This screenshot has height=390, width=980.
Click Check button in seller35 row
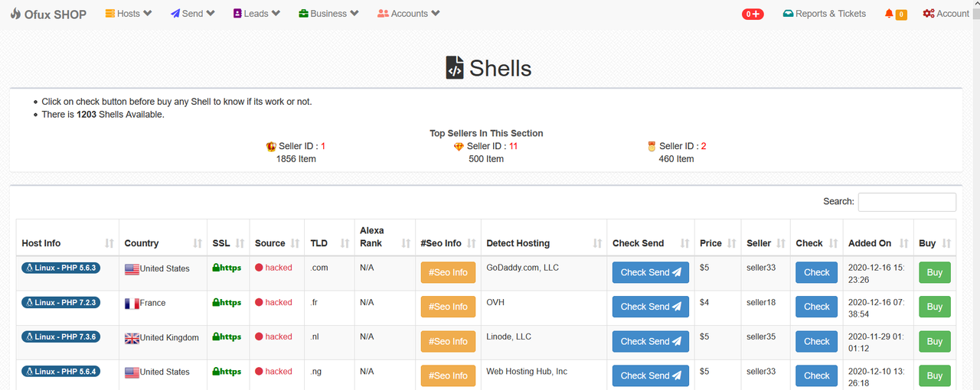coord(817,341)
